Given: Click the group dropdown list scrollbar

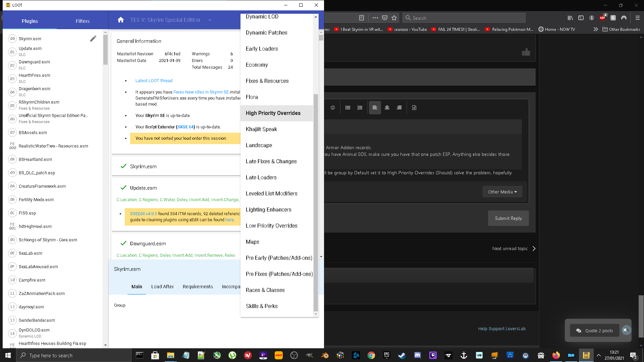Looking at the screenshot, I should pos(316,203).
